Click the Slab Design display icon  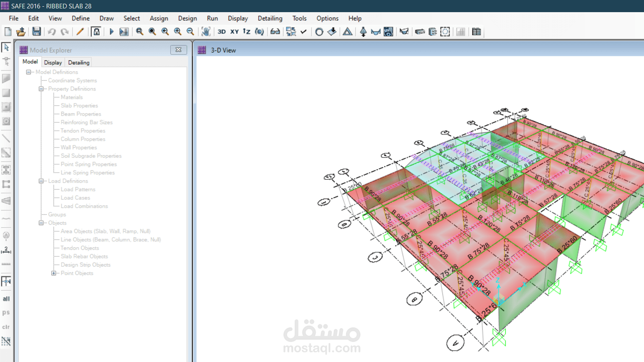click(420, 32)
